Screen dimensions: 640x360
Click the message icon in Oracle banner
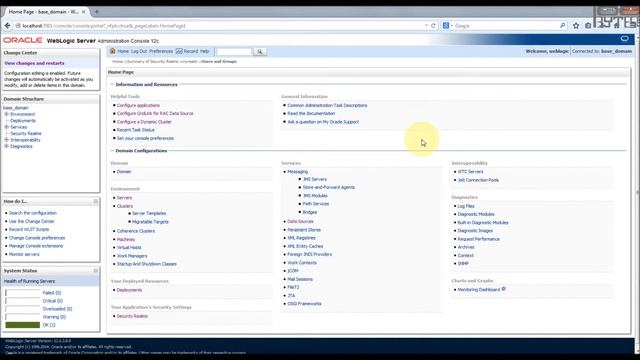point(624,39)
